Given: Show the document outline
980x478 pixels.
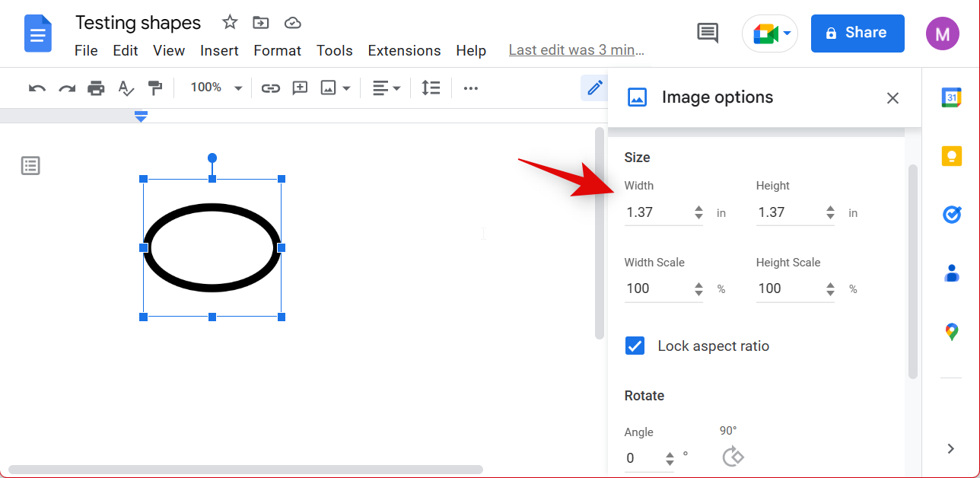Looking at the screenshot, I should tap(30, 166).
